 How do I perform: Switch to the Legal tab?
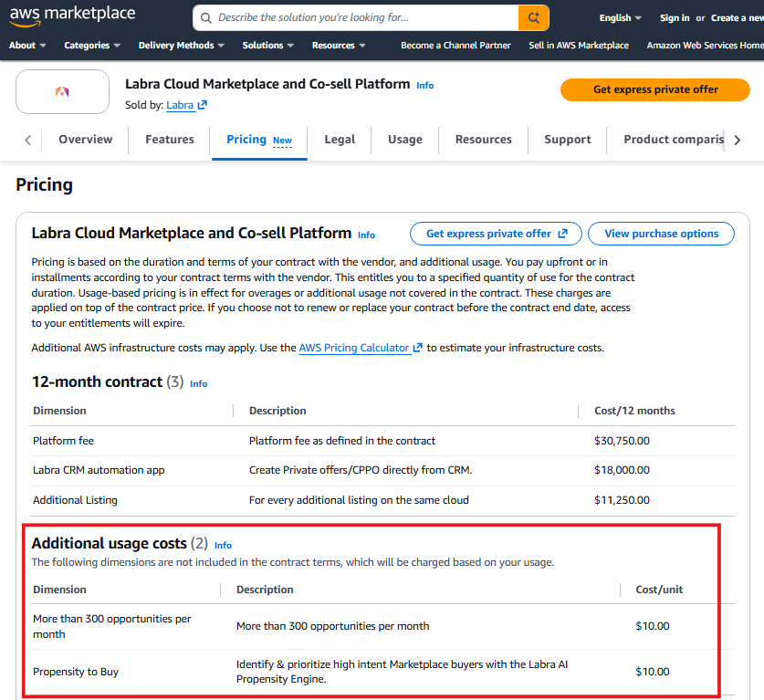coord(340,140)
